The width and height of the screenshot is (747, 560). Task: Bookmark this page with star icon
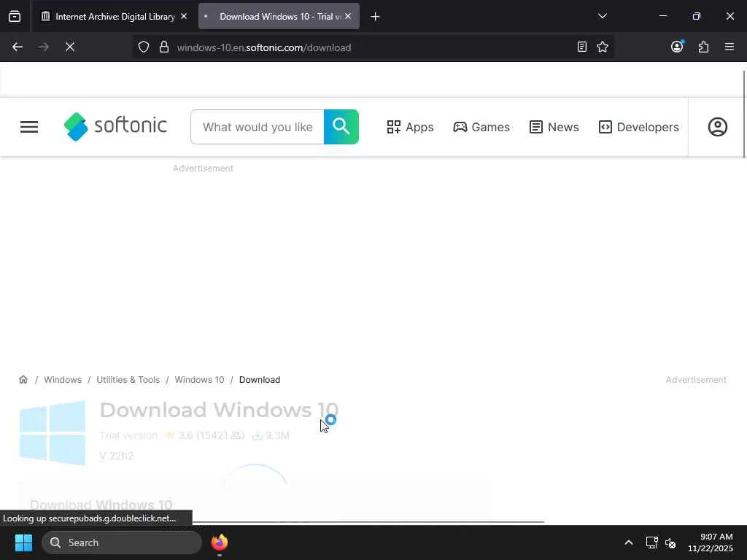click(x=602, y=47)
